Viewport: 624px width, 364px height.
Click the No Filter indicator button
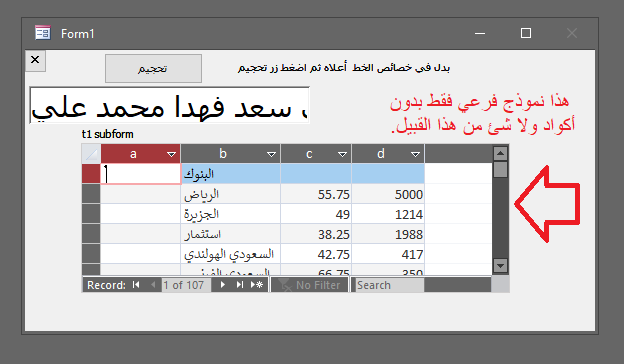[x=310, y=285]
